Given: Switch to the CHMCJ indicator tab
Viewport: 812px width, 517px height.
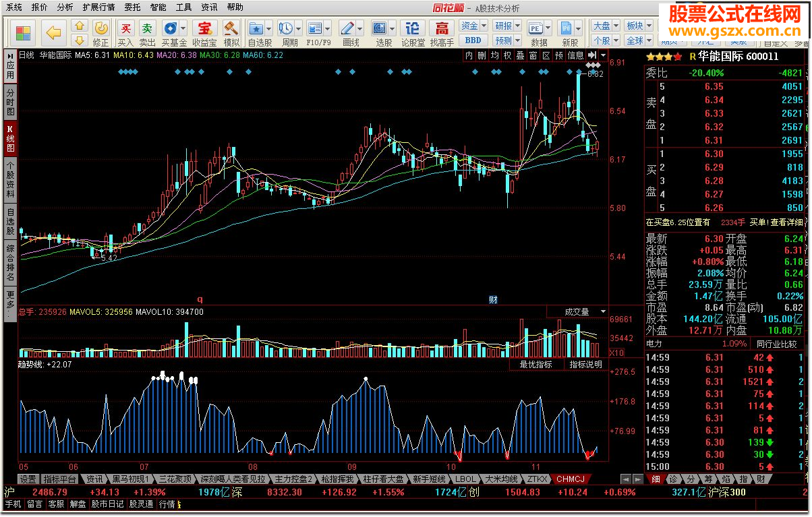Looking at the screenshot, I should tap(571, 479).
